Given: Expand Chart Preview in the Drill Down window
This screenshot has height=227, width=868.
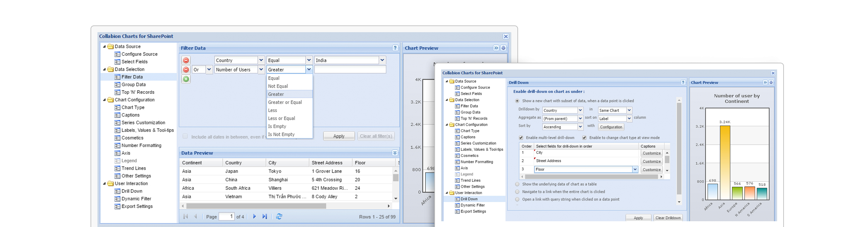Looking at the screenshot, I should point(765,83).
